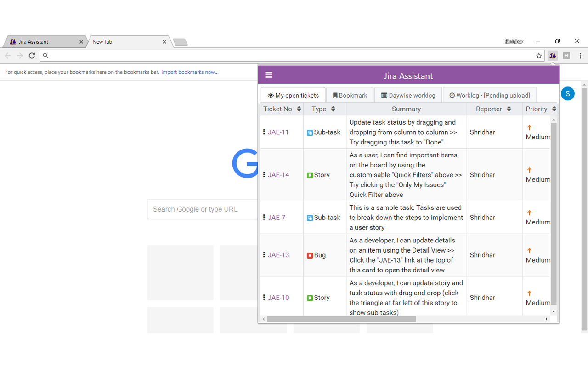Open the row options dots for JAE-10
Screen dimensions: 588x368
point(264,298)
